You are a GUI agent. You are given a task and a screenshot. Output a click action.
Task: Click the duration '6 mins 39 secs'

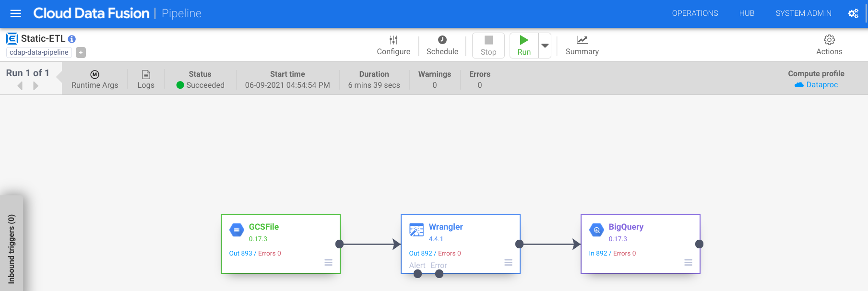[374, 85]
